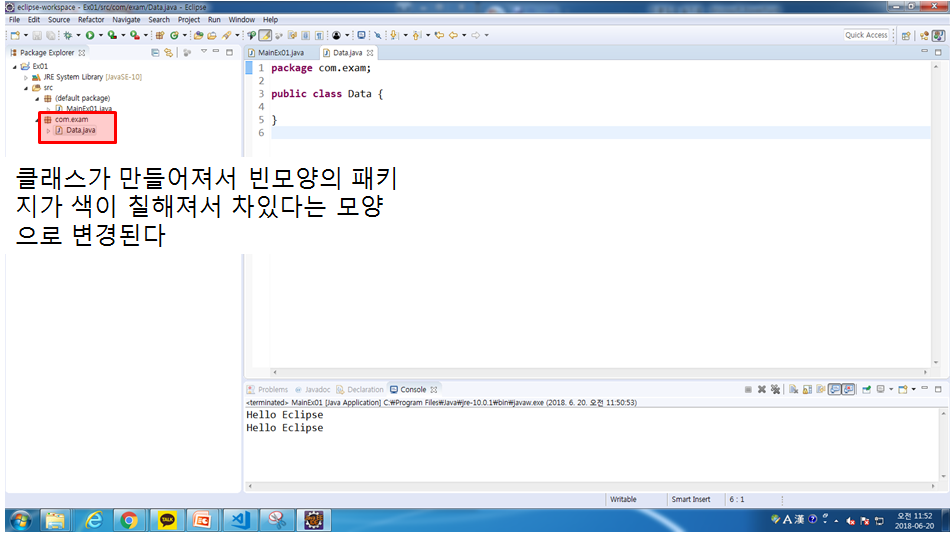Open the Source menu

click(59, 19)
